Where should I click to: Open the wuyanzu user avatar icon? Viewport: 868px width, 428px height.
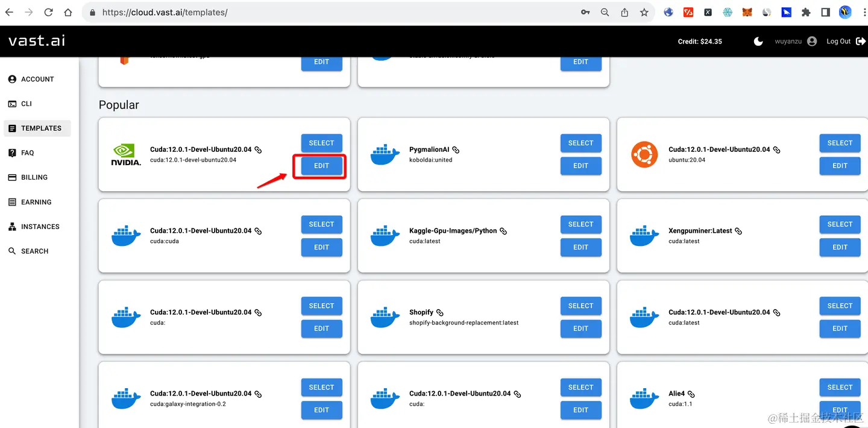(812, 41)
